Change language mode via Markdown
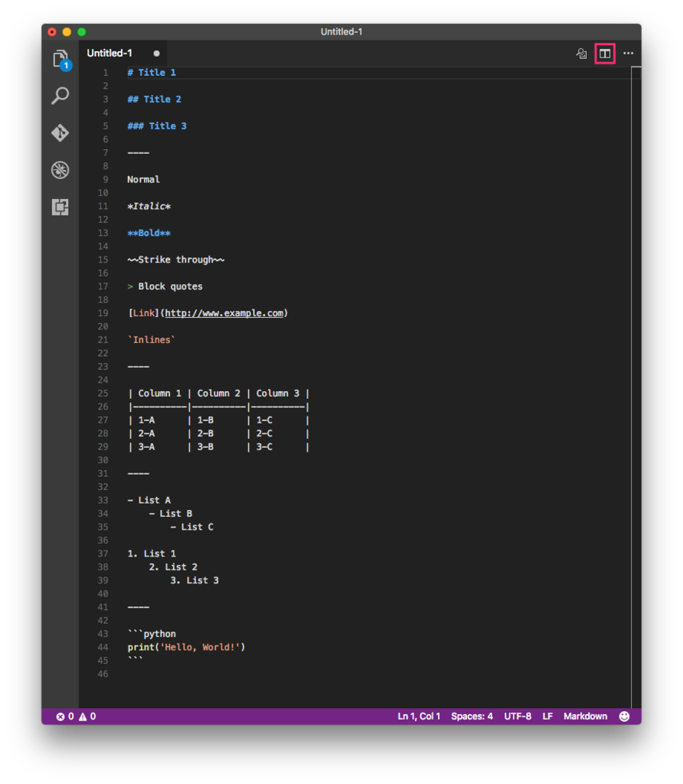 coord(585,717)
